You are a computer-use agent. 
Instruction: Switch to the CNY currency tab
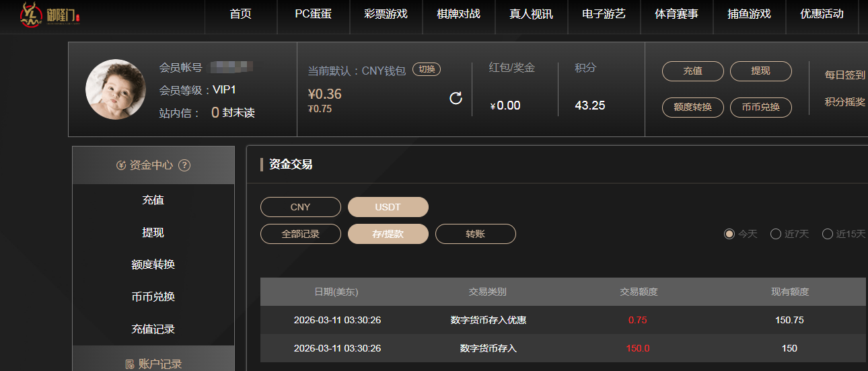[x=300, y=207]
